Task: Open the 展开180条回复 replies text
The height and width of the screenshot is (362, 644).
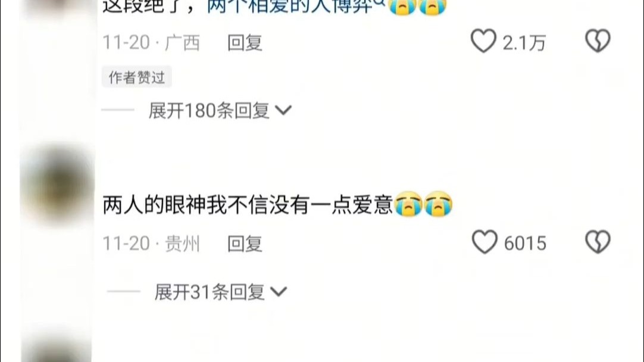Action: point(209,111)
